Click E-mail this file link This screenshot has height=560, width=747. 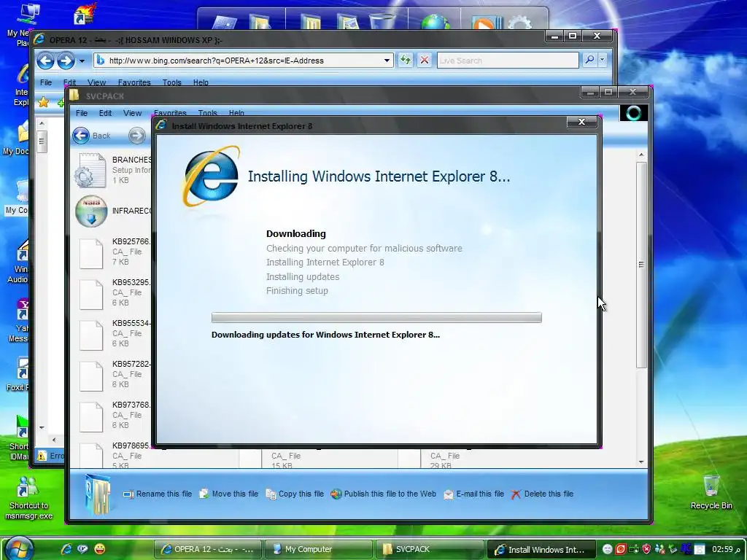coord(473,494)
